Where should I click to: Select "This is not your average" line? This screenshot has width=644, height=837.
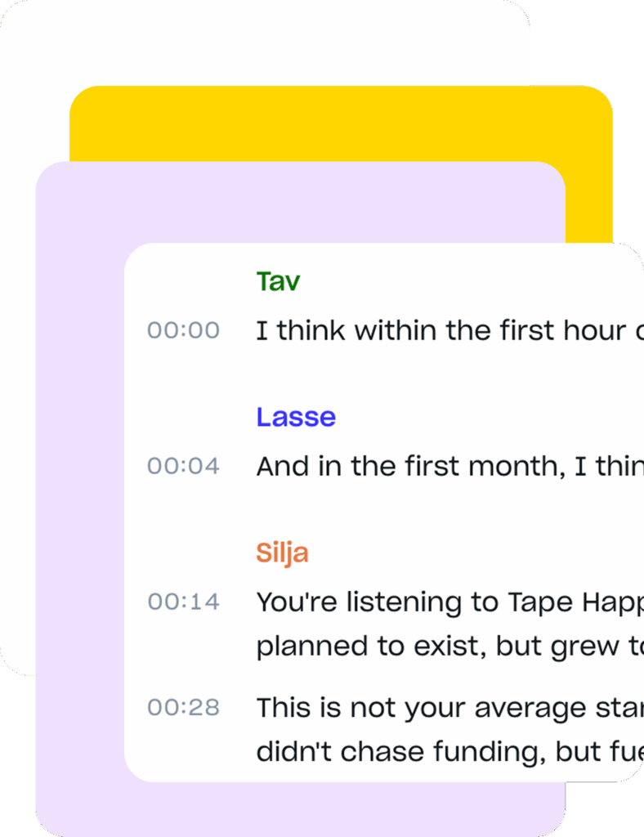[x=441, y=707]
